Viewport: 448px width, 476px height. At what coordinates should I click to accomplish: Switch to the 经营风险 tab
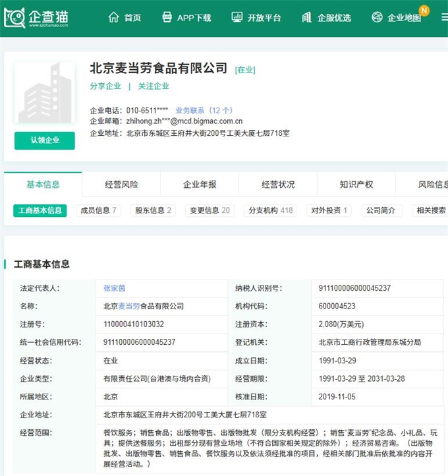point(121,184)
